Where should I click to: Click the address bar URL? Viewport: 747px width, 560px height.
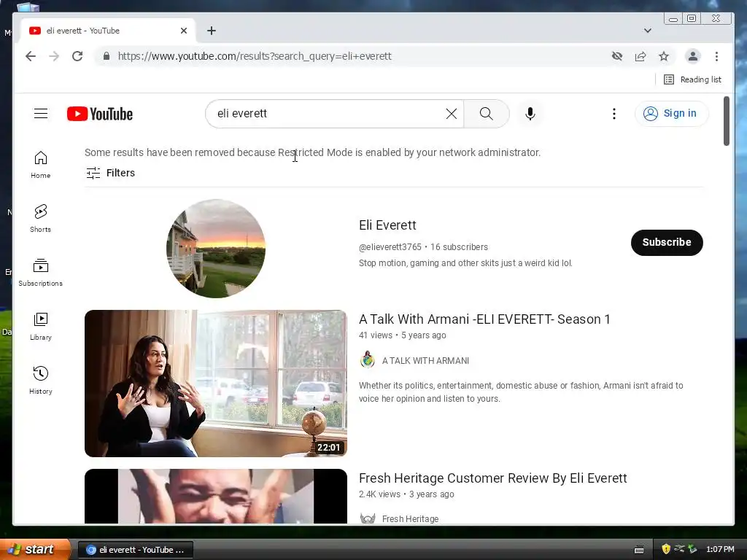(x=255, y=56)
